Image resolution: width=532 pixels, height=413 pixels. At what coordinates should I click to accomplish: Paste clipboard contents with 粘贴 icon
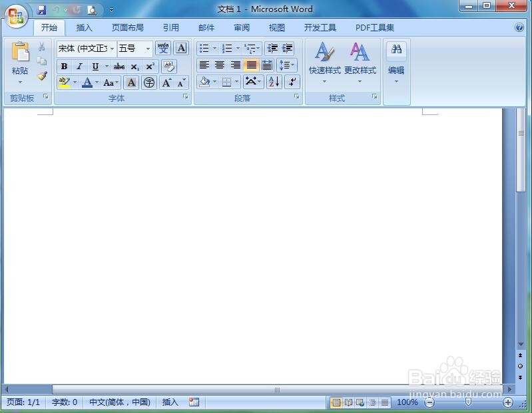(x=20, y=53)
